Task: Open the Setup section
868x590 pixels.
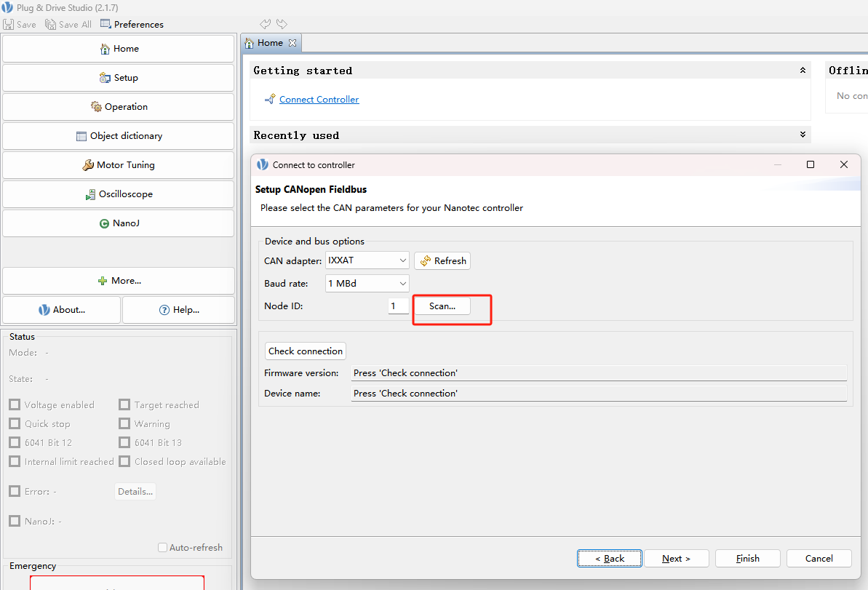Action: coord(118,78)
